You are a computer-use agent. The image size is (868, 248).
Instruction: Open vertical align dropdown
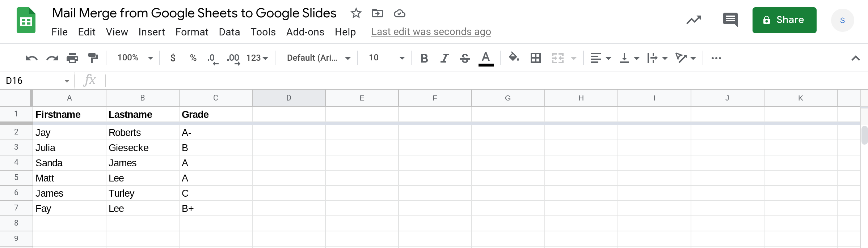pyautogui.click(x=629, y=58)
